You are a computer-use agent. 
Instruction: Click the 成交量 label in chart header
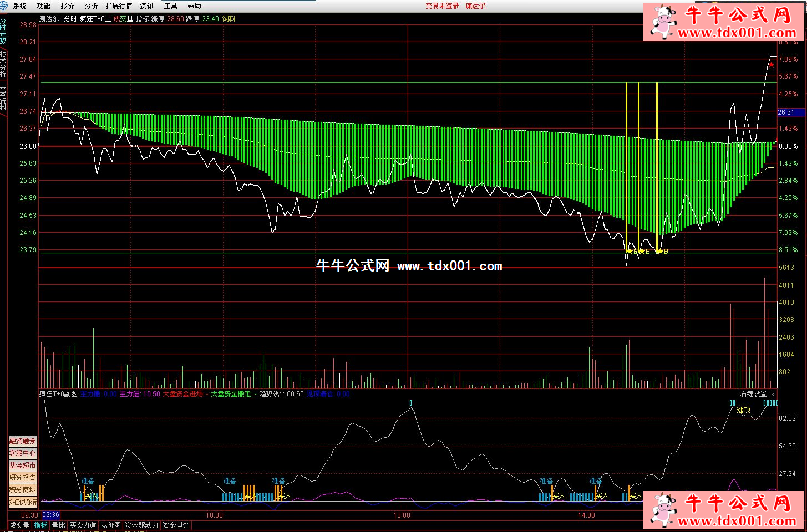(x=123, y=19)
